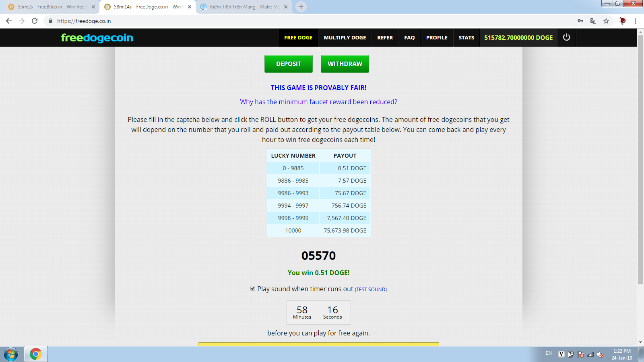The width and height of the screenshot is (644, 362).
Task: Click the green DEPOSIT button
Action: [x=289, y=64]
